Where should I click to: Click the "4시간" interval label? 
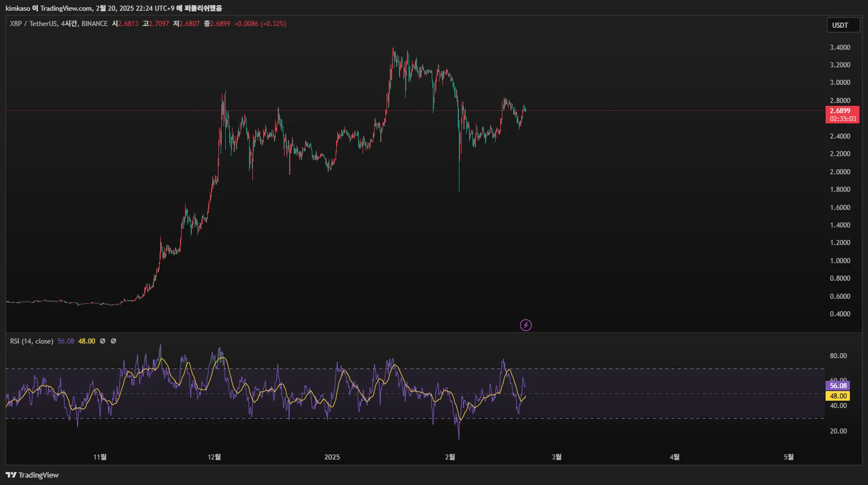point(69,24)
